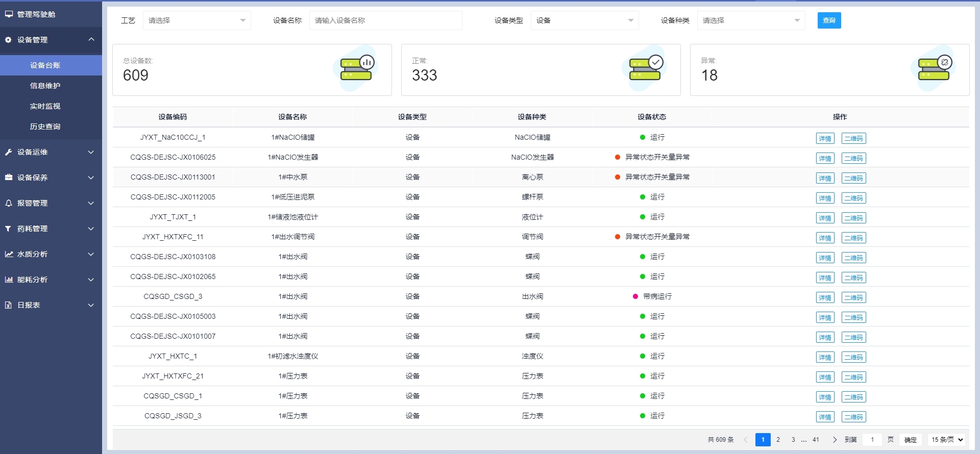Focus the 设备名称 search input field
980x454 pixels.
pos(385,20)
